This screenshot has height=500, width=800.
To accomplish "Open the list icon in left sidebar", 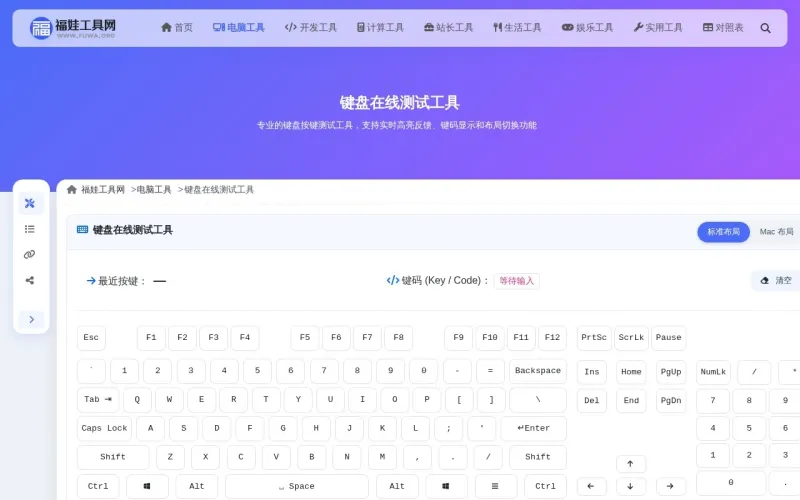I will pyautogui.click(x=30, y=229).
